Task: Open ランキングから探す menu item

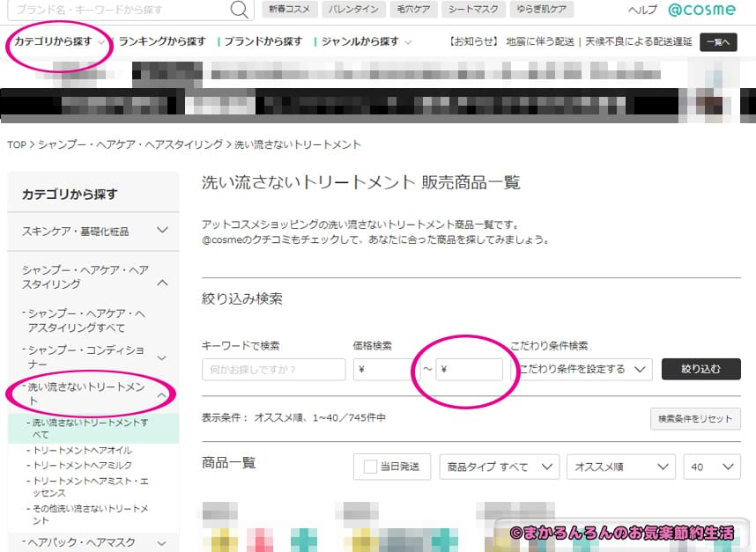Action: coord(162,42)
